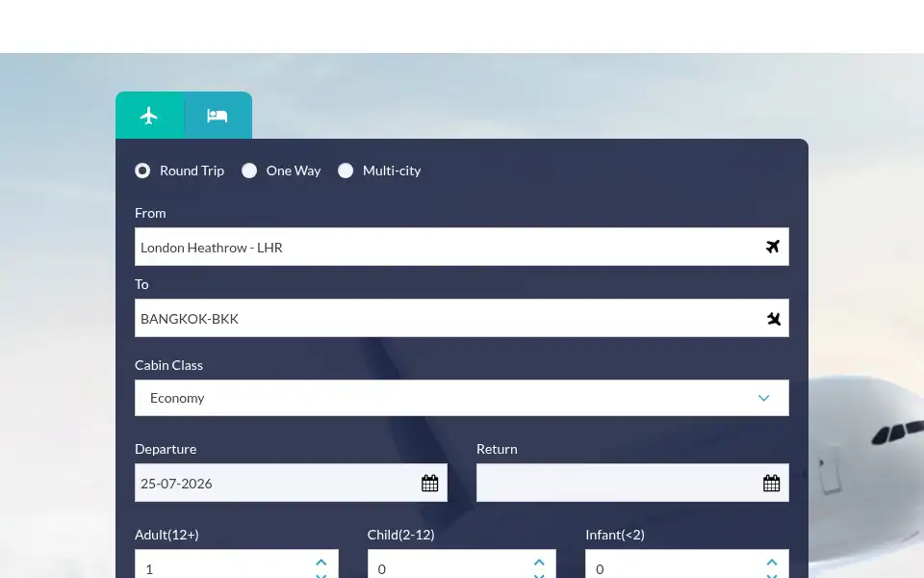This screenshot has height=578, width=924.
Task: Switch to the Hotels tab with bed icon
Action: click(x=218, y=115)
